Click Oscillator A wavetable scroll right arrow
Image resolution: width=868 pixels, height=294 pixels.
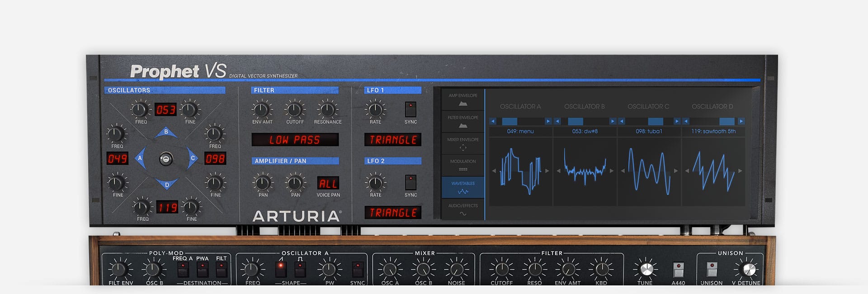(x=548, y=121)
